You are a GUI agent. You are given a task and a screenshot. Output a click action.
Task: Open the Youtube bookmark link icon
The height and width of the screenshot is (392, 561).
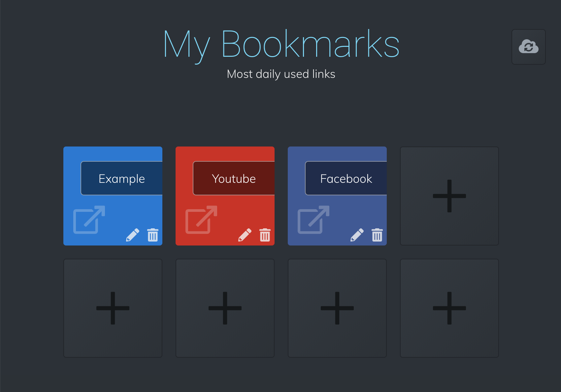pos(201,220)
